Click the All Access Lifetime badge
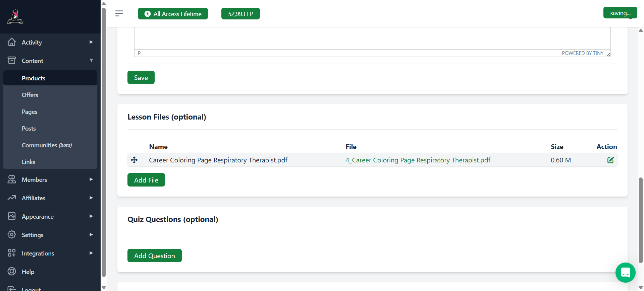The image size is (644, 291). 173,14
